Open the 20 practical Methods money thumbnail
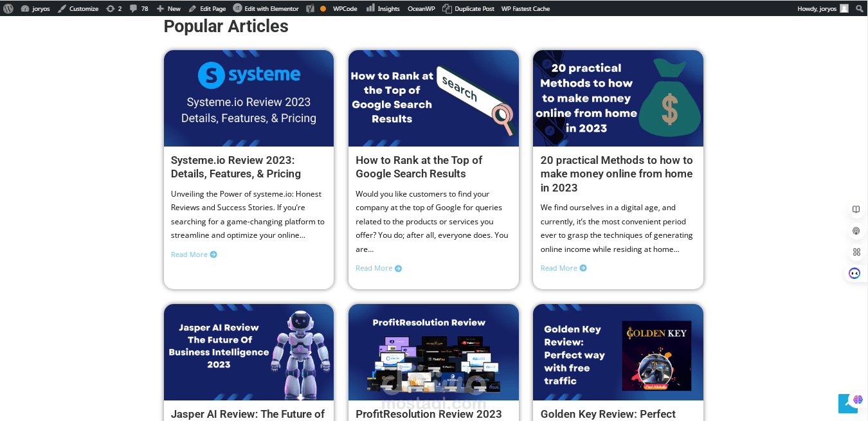868x421 pixels. pyautogui.click(x=618, y=98)
